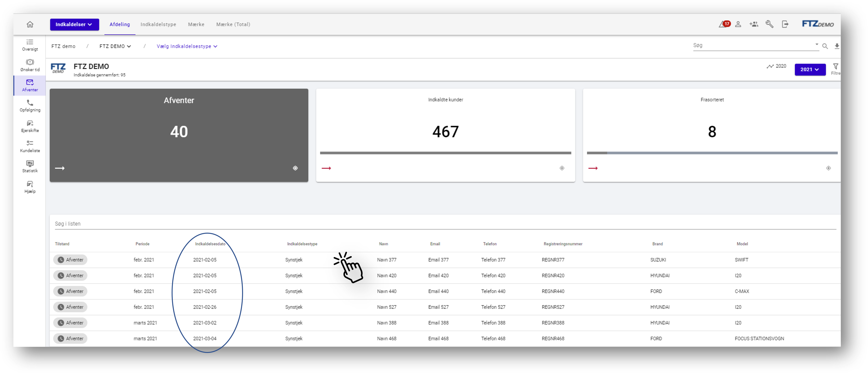This screenshot has height=374, width=868.
Task: Click the Frasorteret 8 card
Action: tap(712, 135)
